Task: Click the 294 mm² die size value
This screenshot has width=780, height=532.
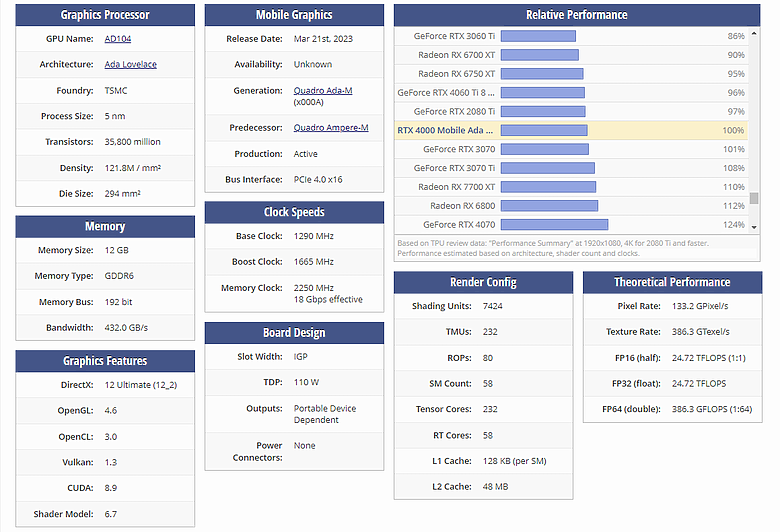Action: pyautogui.click(x=122, y=194)
